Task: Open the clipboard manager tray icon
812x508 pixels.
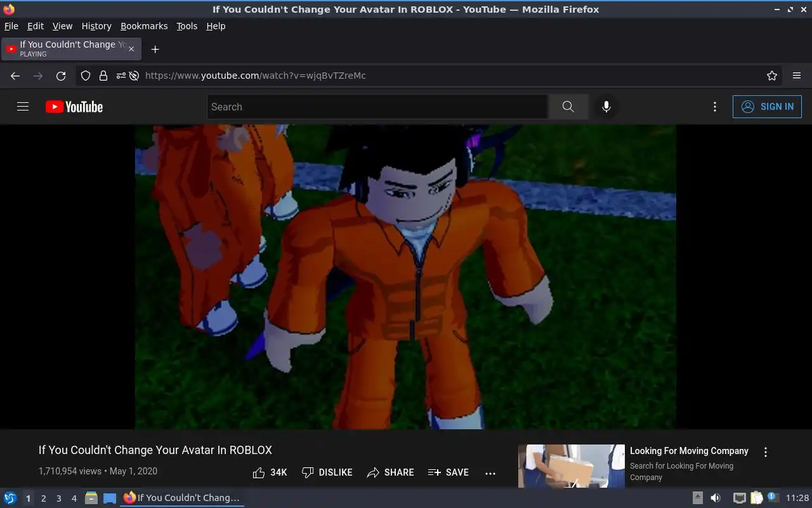Action: [x=756, y=498]
